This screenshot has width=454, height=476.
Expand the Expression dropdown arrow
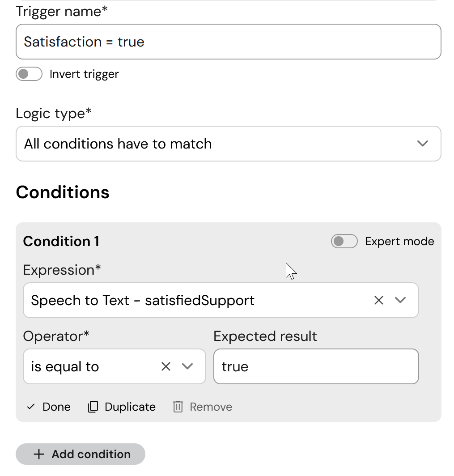click(x=400, y=300)
